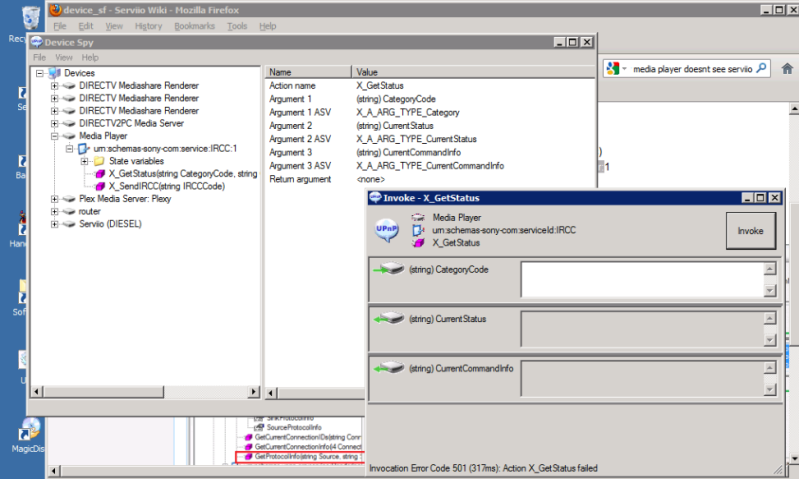Click the Device Spy title bar icon
Screen dimensions: 799x479
point(37,42)
